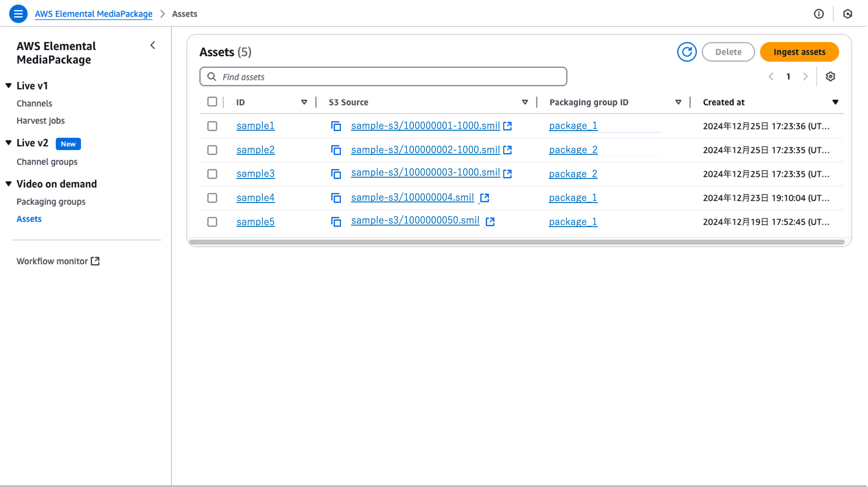Screen dimensions: 868x487
Task: Click page number 1 in pagination
Action: (x=788, y=77)
